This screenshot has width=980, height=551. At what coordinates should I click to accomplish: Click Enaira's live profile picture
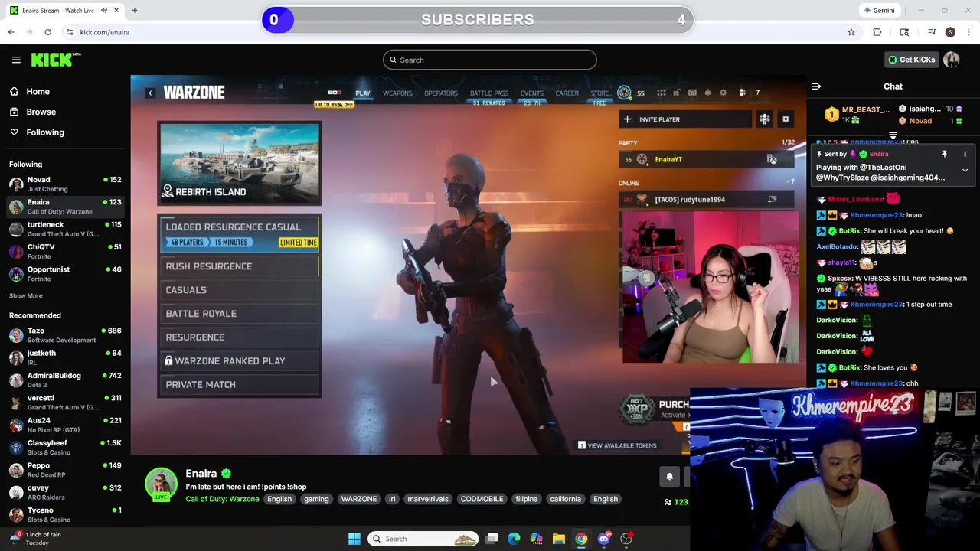[161, 484]
